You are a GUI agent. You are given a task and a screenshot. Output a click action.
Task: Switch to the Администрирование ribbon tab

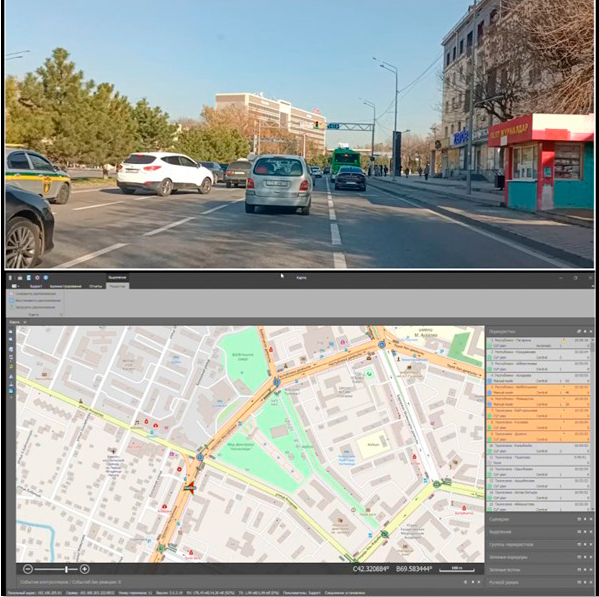[65, 286]
